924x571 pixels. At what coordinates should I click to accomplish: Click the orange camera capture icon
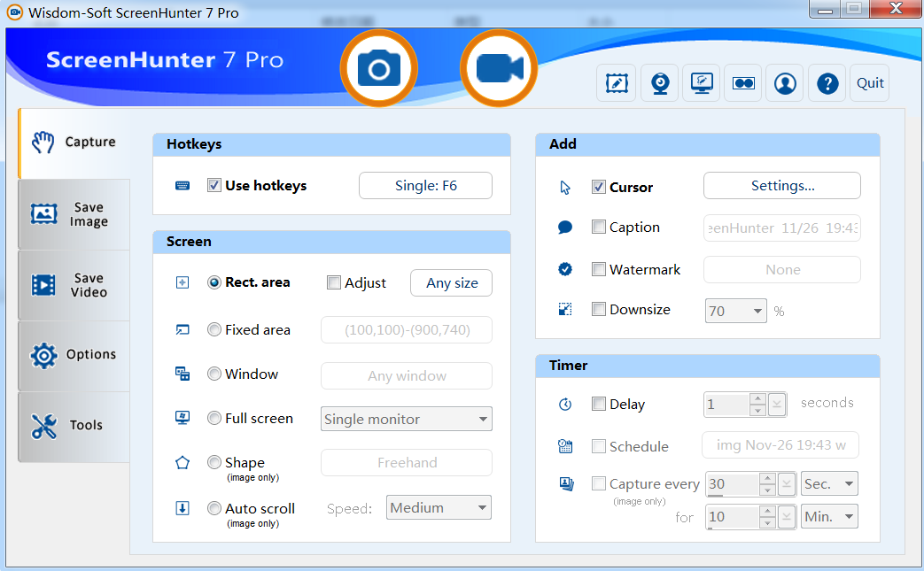(x=379, y=69)
